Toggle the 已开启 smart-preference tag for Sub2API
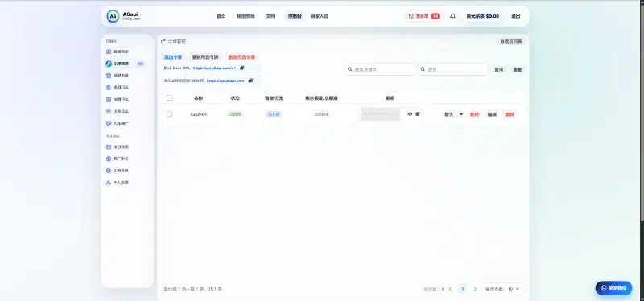This screenshot has height=301, width=644. coord(274,114)
